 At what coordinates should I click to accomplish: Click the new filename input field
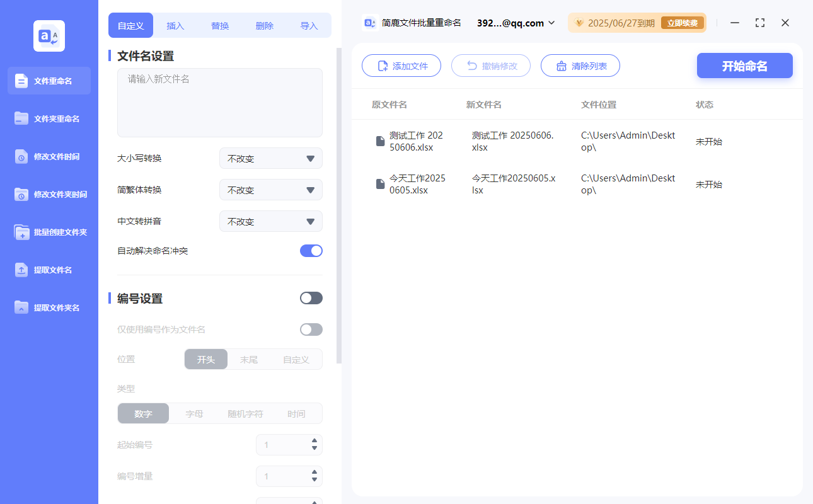tap(219, 101)
